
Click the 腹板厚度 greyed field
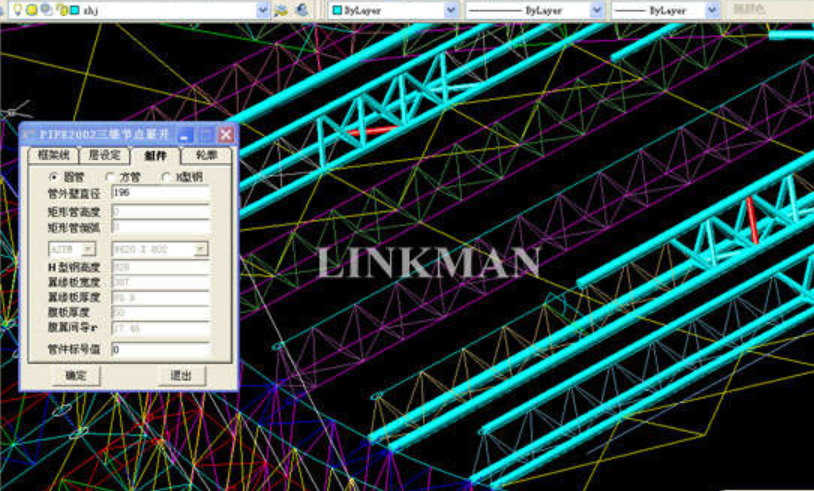(x=161, y=312)
